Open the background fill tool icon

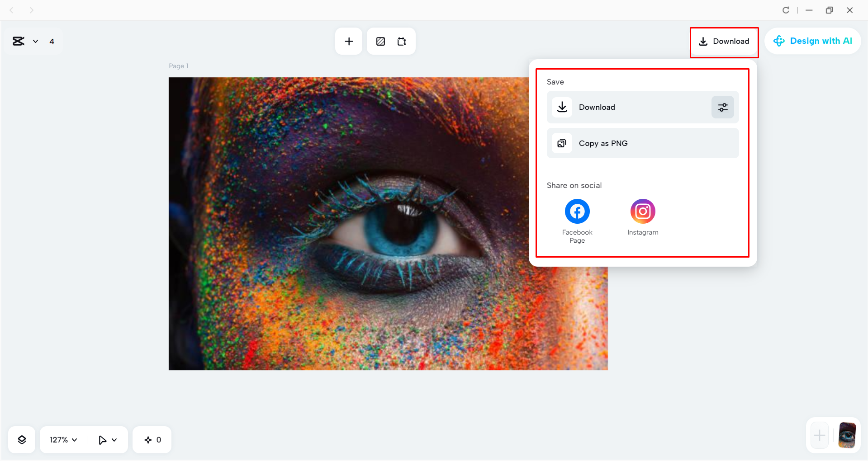[x=380, y=41]
